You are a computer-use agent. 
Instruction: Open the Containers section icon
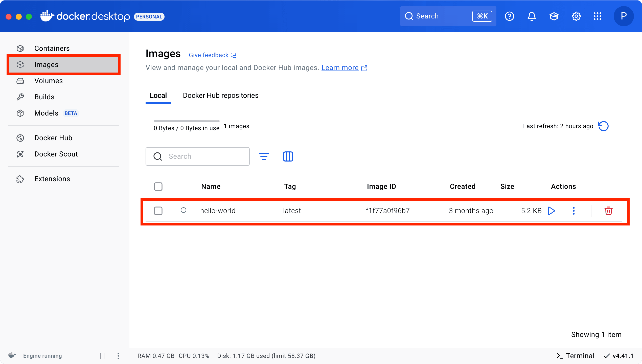coord(20,48)
